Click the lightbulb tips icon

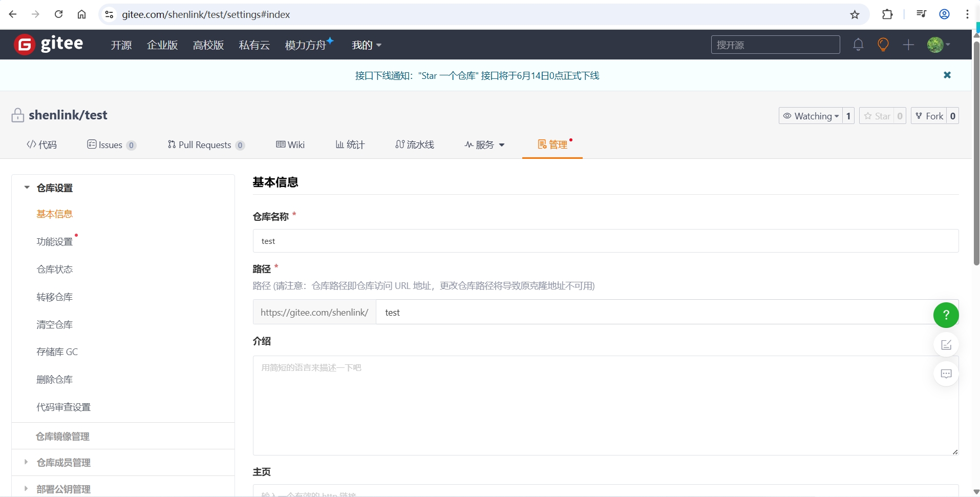coord(883,45)
